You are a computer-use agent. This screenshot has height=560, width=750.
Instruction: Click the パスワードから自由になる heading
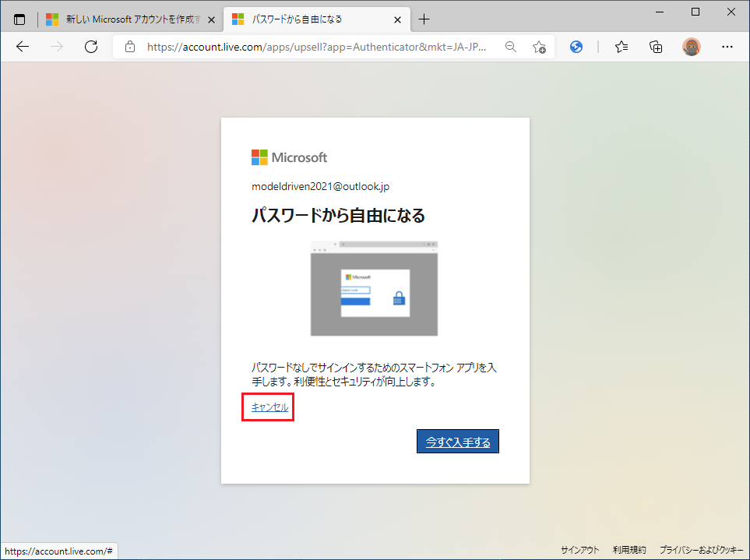[338, 216]
